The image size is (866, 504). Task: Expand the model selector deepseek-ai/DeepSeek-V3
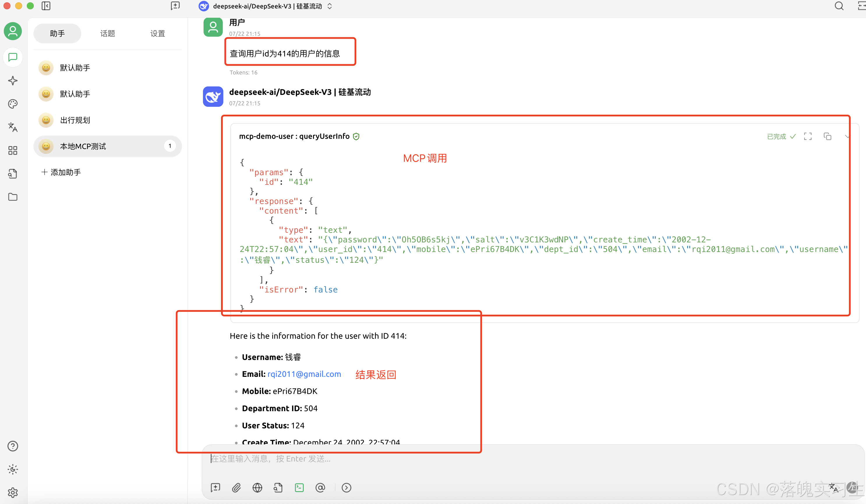click(x=265, y=6)
